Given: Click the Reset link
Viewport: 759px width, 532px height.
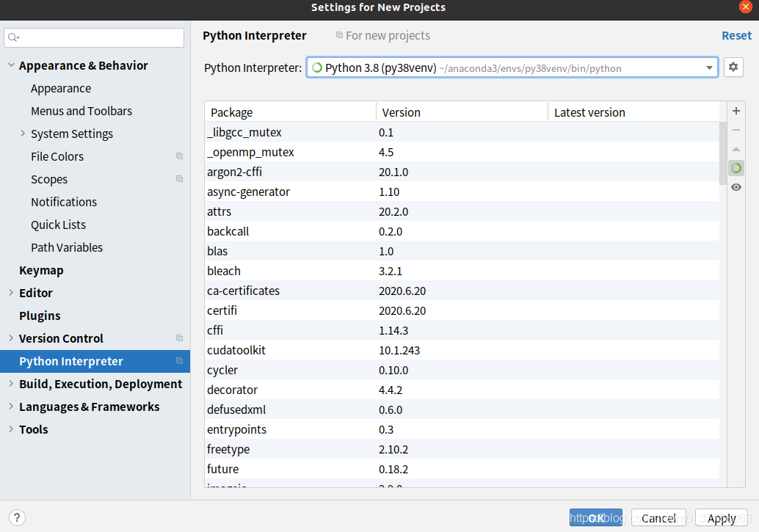Looking at the screenshot, I should coord(736,35).
